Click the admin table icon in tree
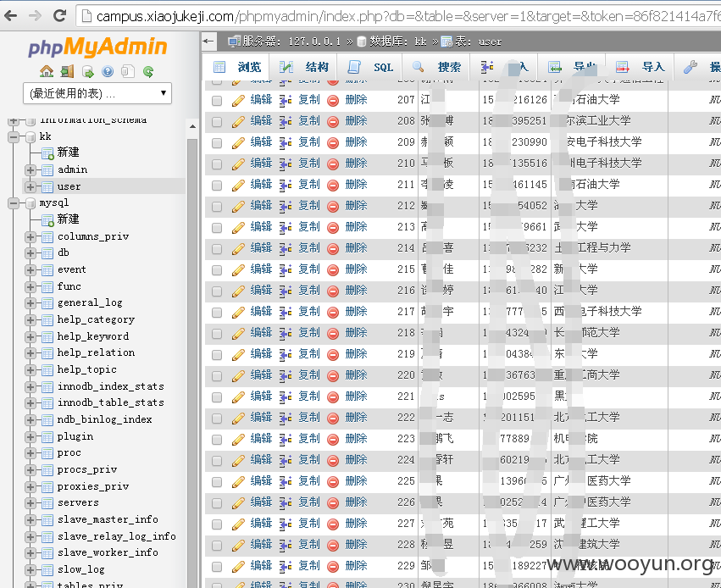 [x=47, y=170]
